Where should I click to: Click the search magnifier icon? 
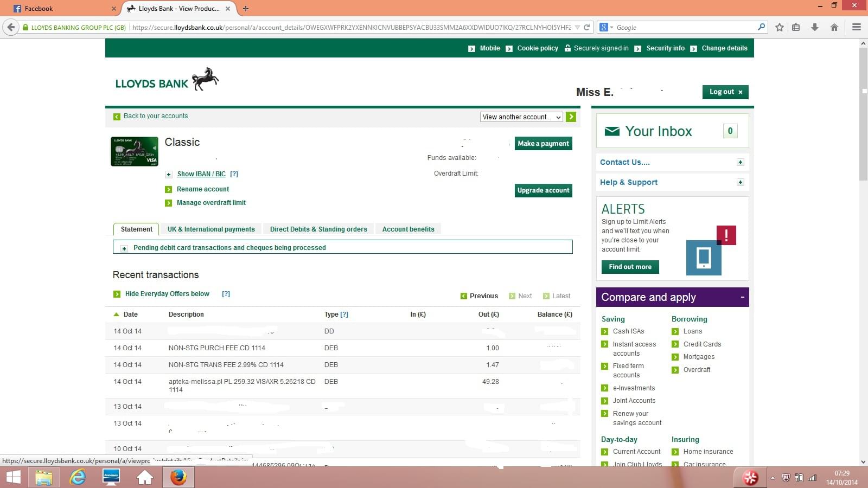(761, 27)
